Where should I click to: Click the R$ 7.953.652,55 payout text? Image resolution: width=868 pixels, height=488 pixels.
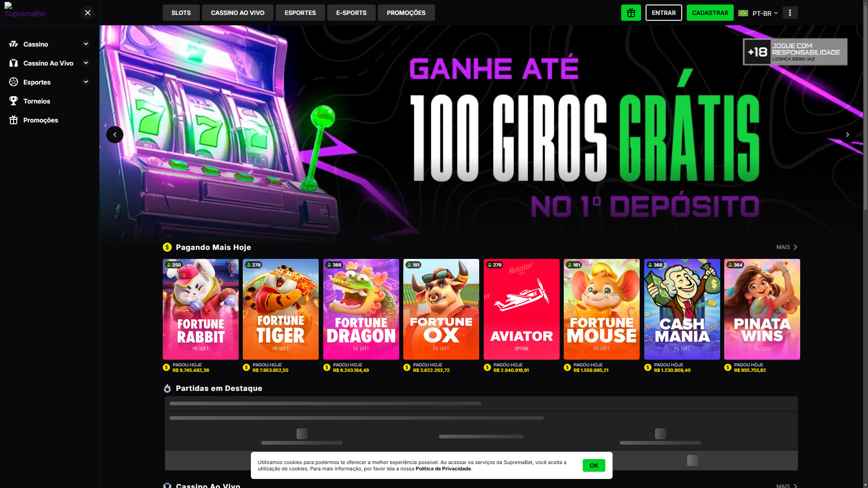[x=270, y=370]
